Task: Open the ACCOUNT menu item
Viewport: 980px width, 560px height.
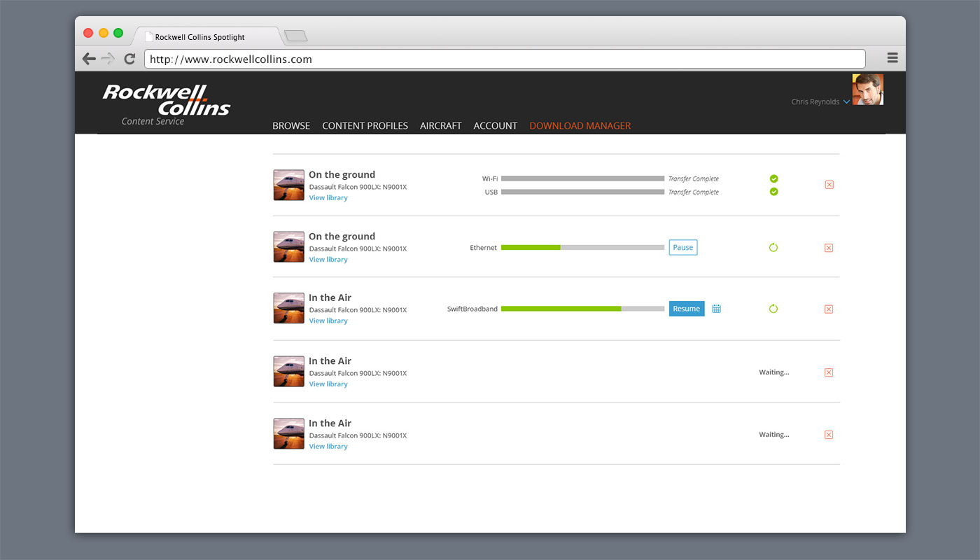Action: pos(496,126)
